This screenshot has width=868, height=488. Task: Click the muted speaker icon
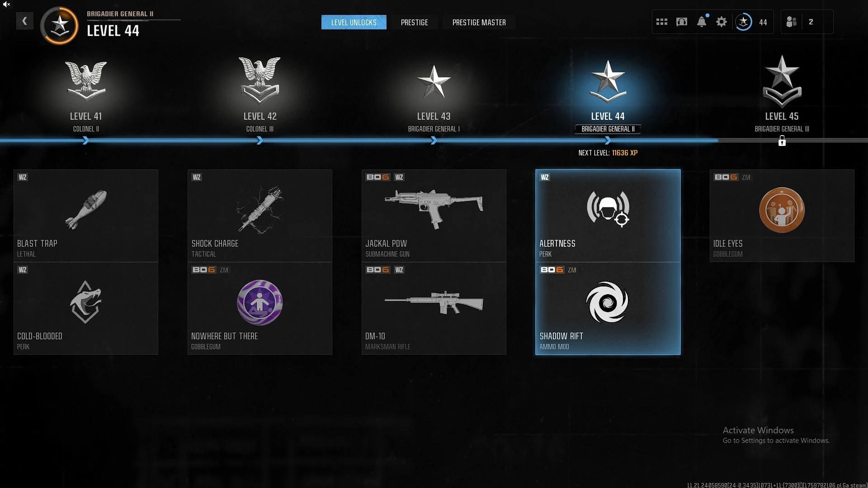coord(6,5)
